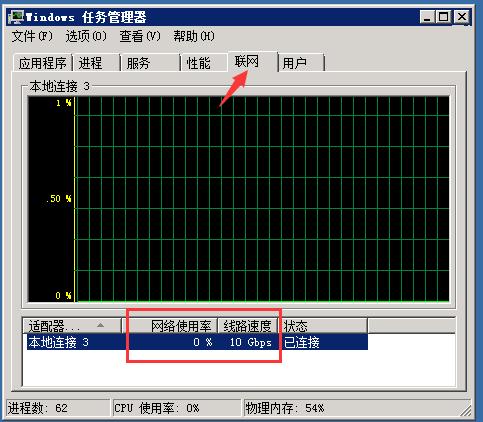Switch to the 进程 tab
The image size is (483, 422).
96,63
